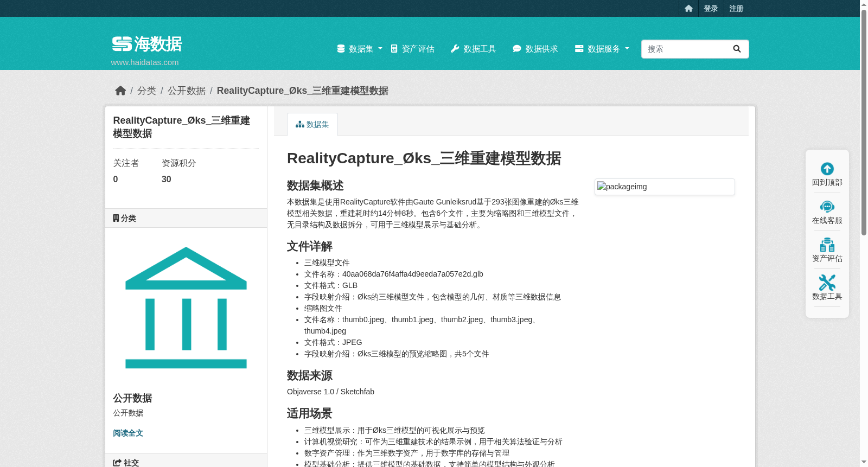Image resolution: width=868 pixels, height=467 pixels.
Task: Open www.haidatas.com link under logo
Action: 145,62
